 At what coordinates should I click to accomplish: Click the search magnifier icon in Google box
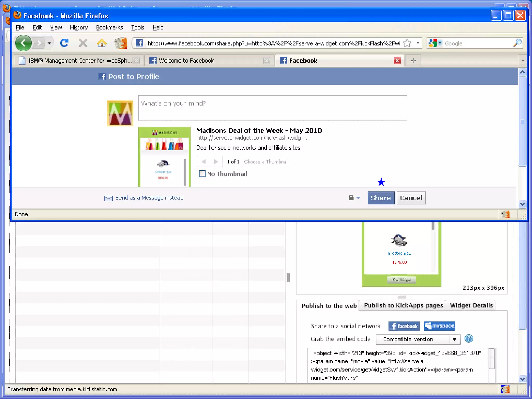click(517, 43)
